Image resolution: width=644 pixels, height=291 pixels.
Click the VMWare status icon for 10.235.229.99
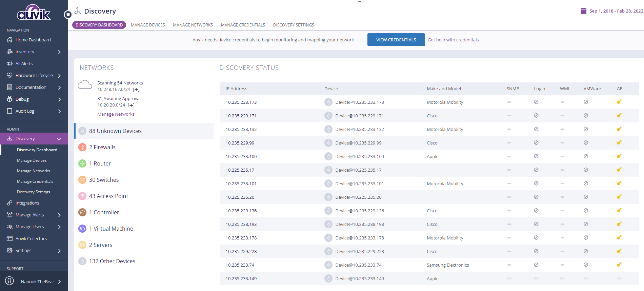(586, 142)
